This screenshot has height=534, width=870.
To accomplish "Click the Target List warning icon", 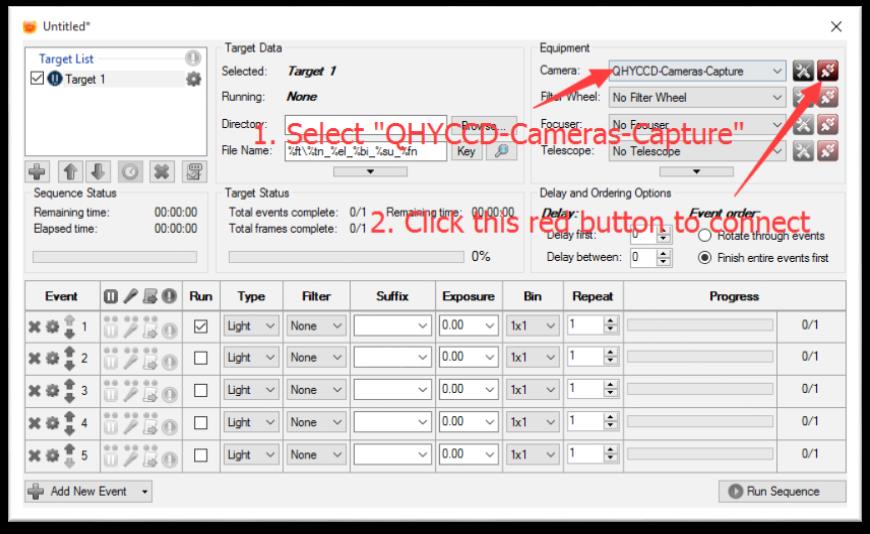I will tap(193, 58).
